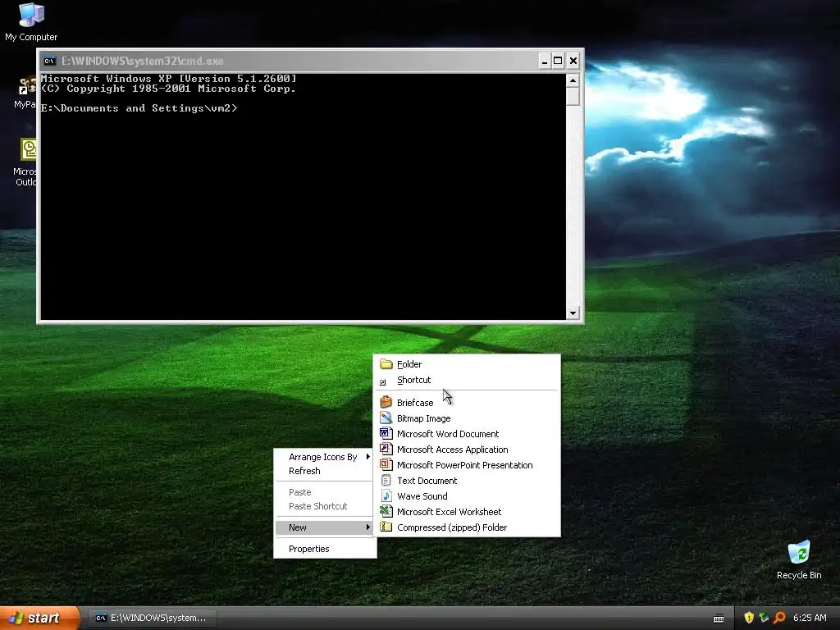Image resolution: width=840 pixels, height=630 pixels.
Task: Select the Recycle Bin desktop icon
Action: click(x=799, y=560)
